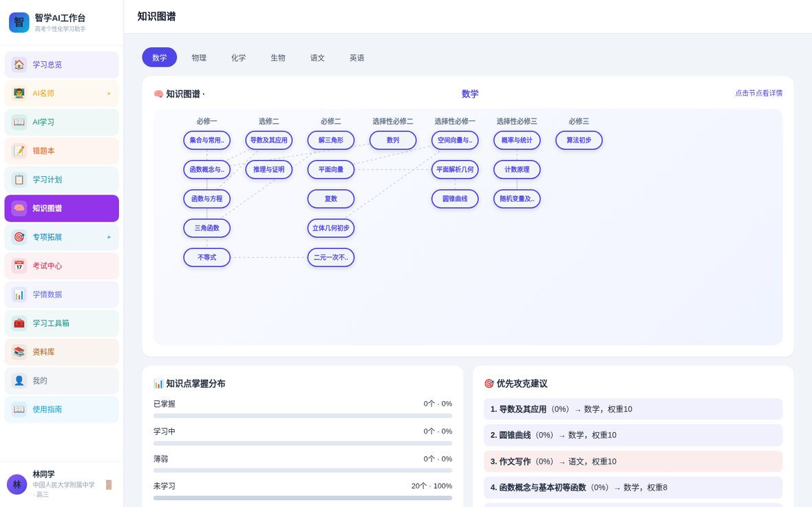The image size is (812, 507).
Task: Open 我的 via its person icon
Action: point(19,380)
